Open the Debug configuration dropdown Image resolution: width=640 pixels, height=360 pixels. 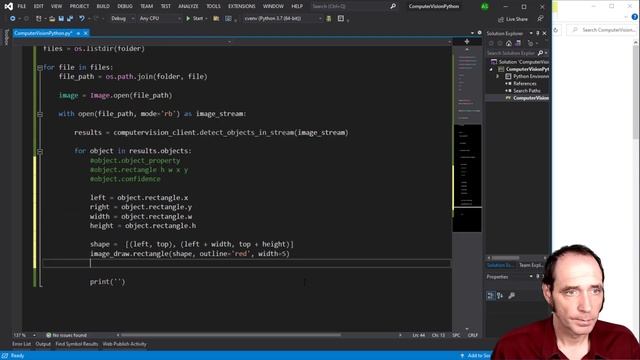pyautogui.click(x=122, y=18)
